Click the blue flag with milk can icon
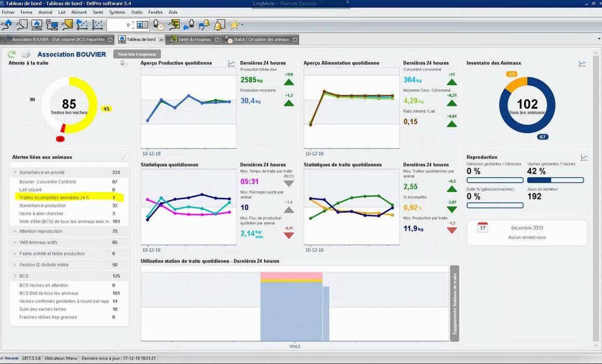Image resolution: width=602 pixels, height=364 pixels. pyautogui.click(x=189, y=25)
